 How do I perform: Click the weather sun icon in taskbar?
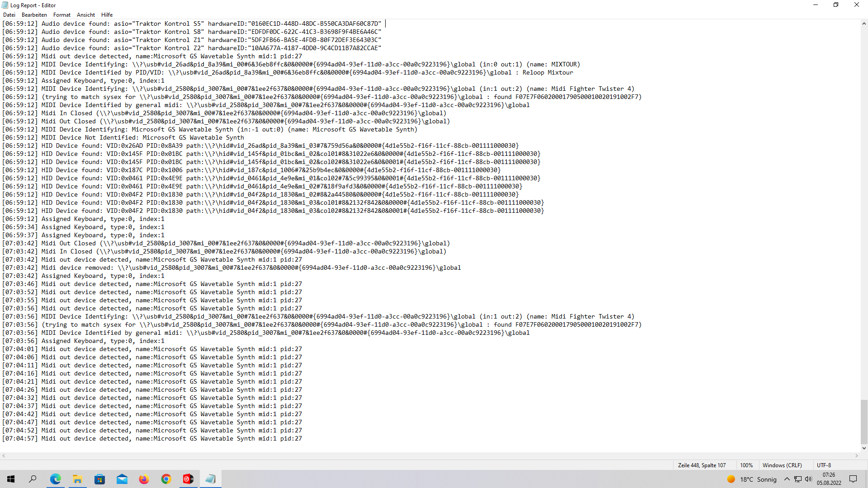pos(731,479)
